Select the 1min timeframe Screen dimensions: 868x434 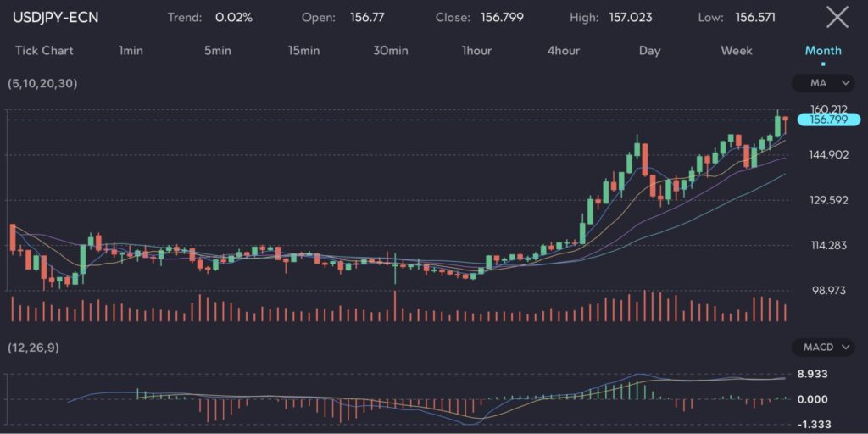click(x=131, y=51)
